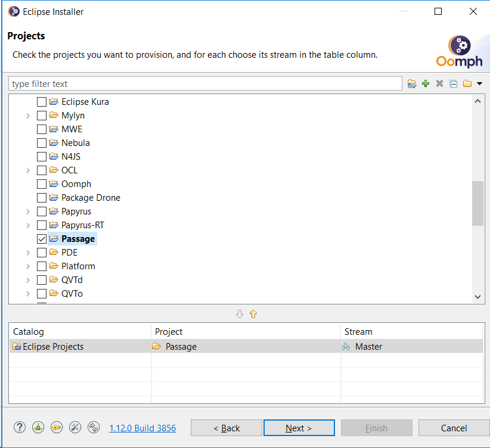Screen dimensions: 490x448
Task: Uncheck the Passage project checkbox
Action: pos(42,239)
